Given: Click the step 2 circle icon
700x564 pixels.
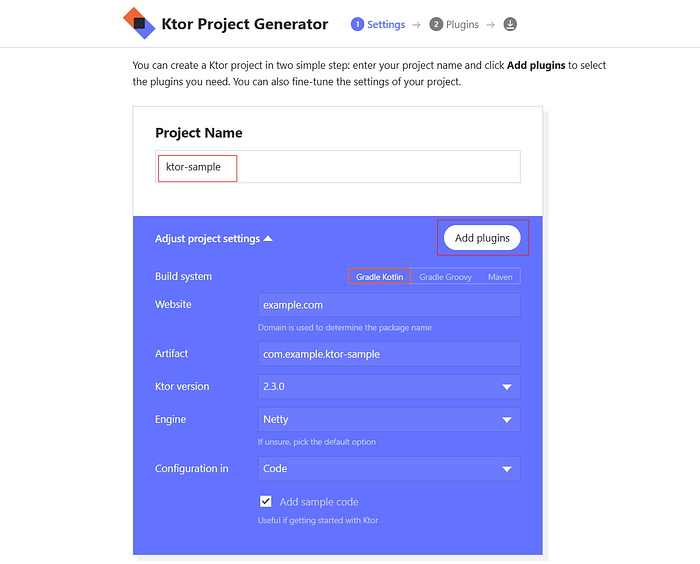Looking at the screenshot, I should (436, 24).
